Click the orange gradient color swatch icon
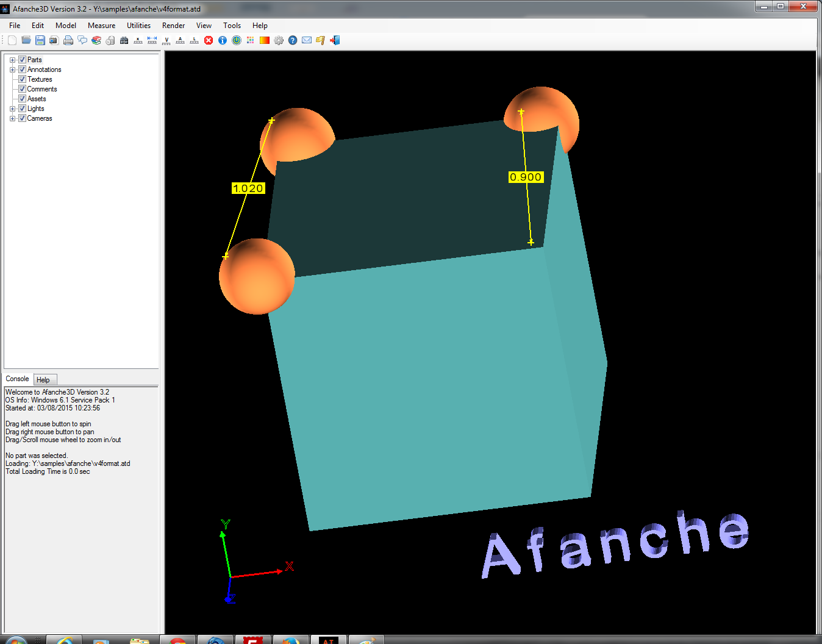 coord(265,40)
